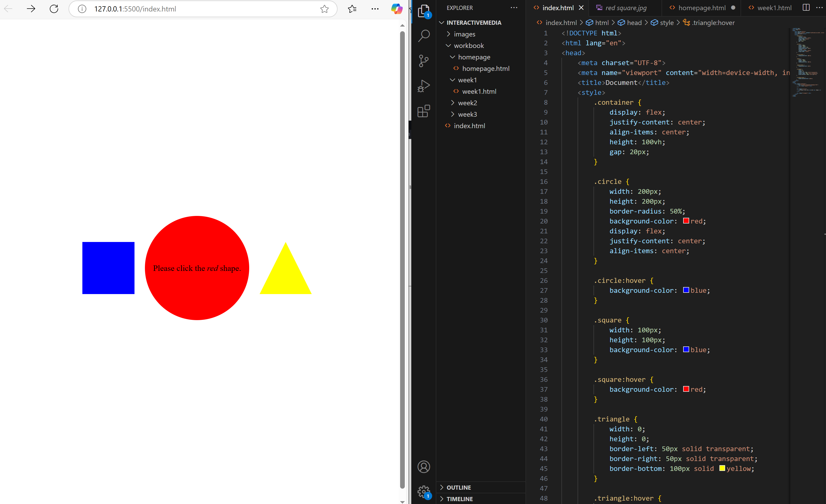Click the .circle:hover selector on line 26

pos(620,281)
